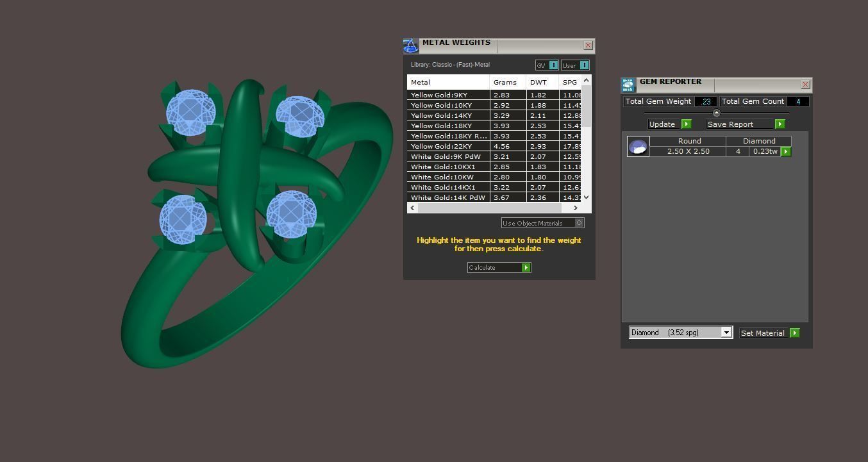The height and width of the screenshot is (462, 868).
Task: Click the DWT column header
Action: click(x=542, y=82)
